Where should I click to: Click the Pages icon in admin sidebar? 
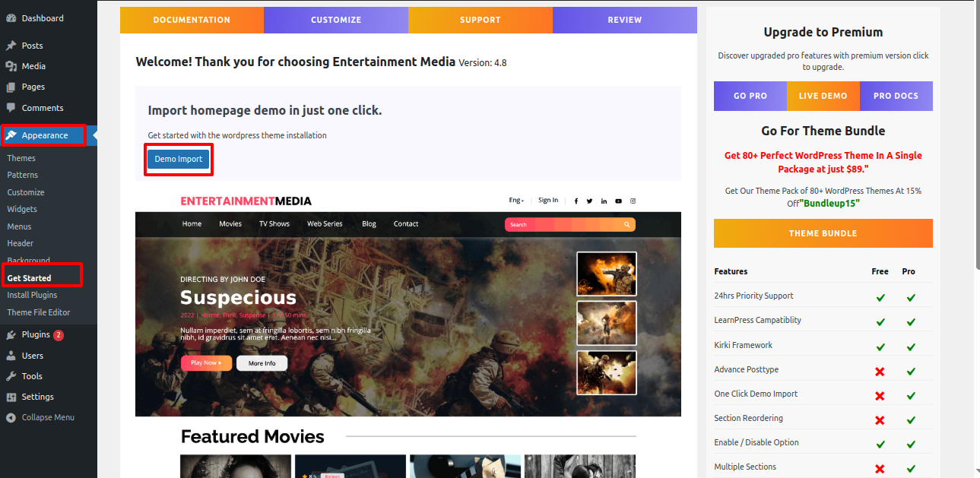pyautogui.click(x=11, y=87)
